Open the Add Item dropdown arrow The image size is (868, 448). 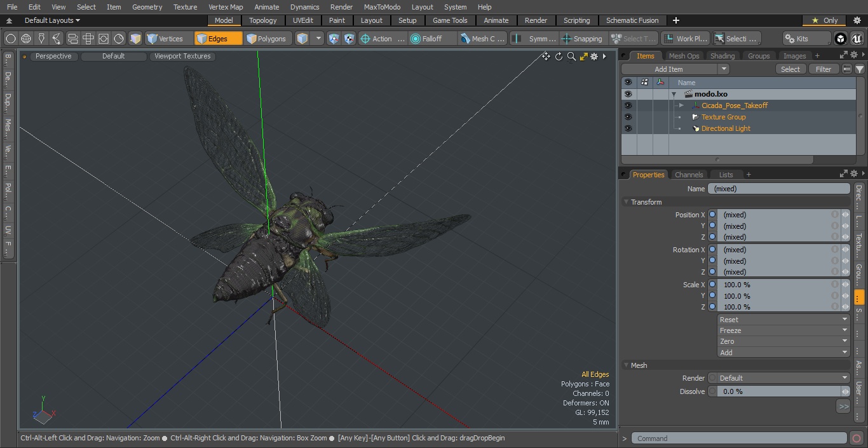pyautogui.click(x=723, y=69)
